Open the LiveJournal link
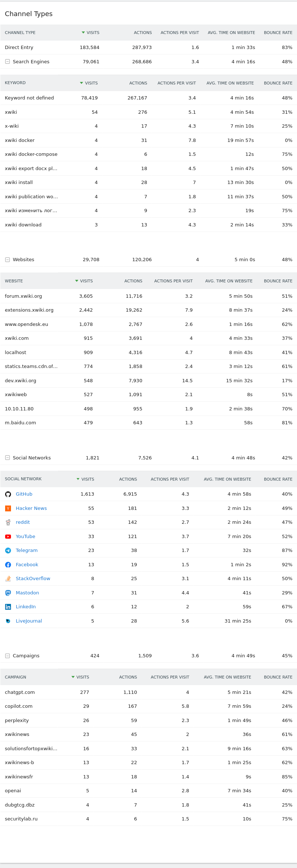 [x=29, y=621]
